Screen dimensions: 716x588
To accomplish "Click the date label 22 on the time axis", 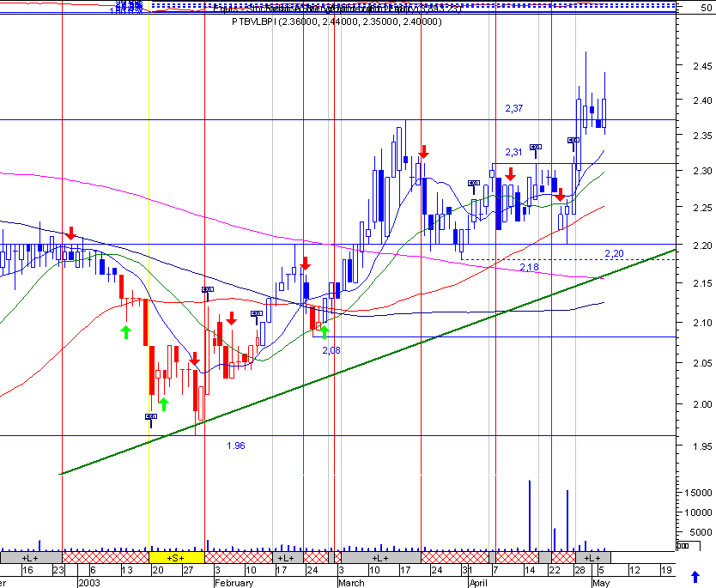I will click(555, 570).
